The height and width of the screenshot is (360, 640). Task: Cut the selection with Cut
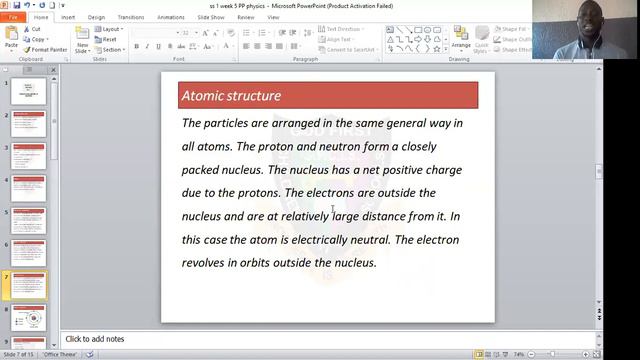[32, 29]
